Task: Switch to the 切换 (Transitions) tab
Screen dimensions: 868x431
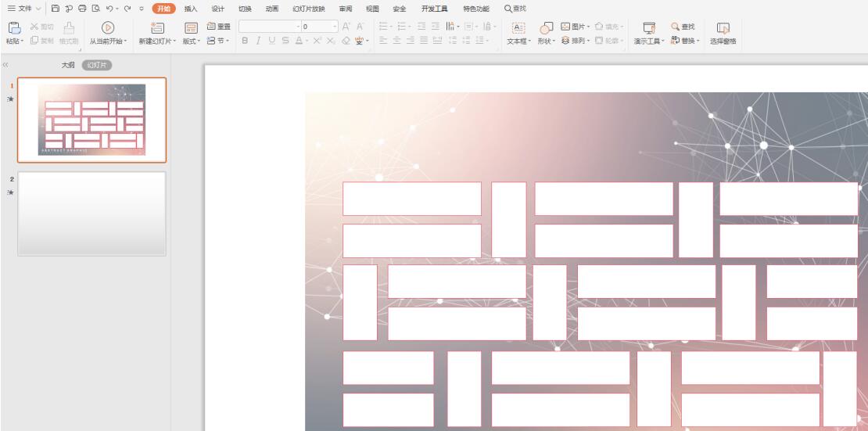Action: tap(245, 9)
